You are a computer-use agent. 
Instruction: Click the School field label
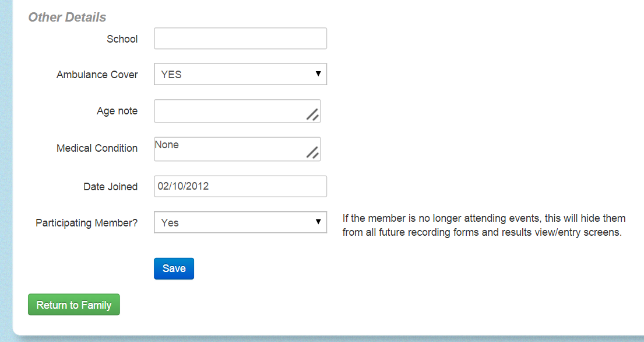(122, 39)
